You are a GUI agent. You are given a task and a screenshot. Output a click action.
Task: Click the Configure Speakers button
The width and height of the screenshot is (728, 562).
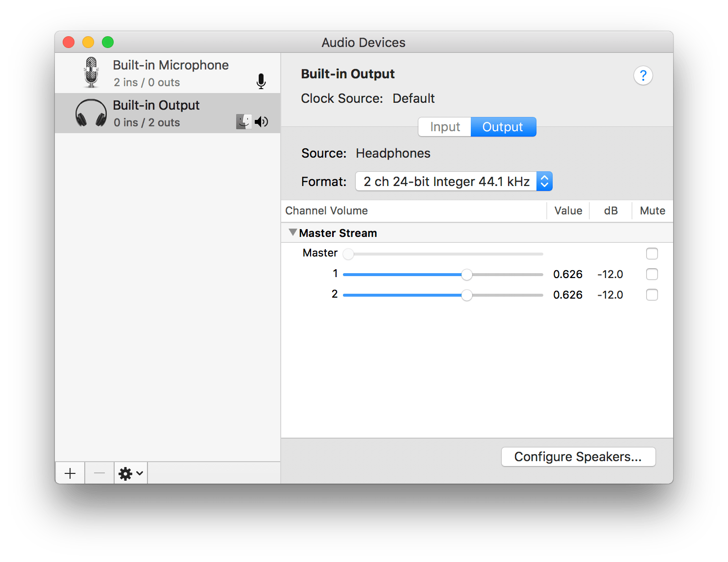578,456
